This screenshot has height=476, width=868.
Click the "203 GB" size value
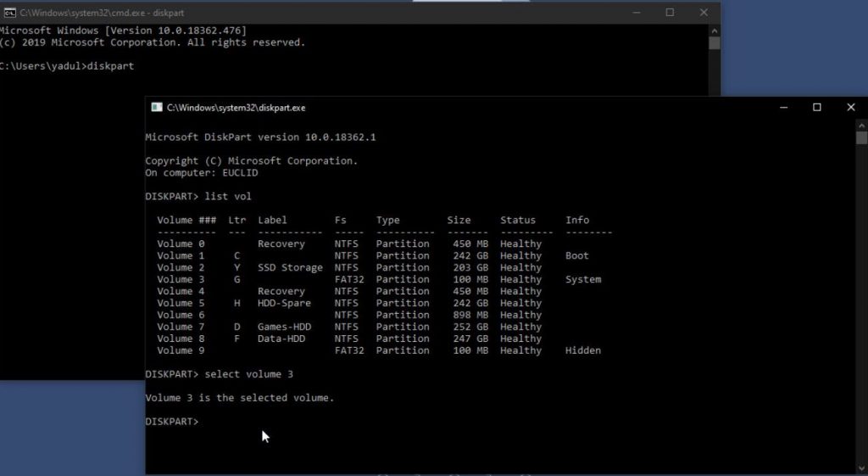(470, 267)
